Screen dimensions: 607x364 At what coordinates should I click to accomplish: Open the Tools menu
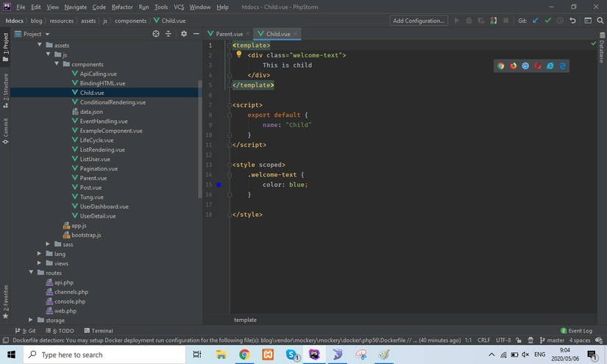click(x=161, y=7)
